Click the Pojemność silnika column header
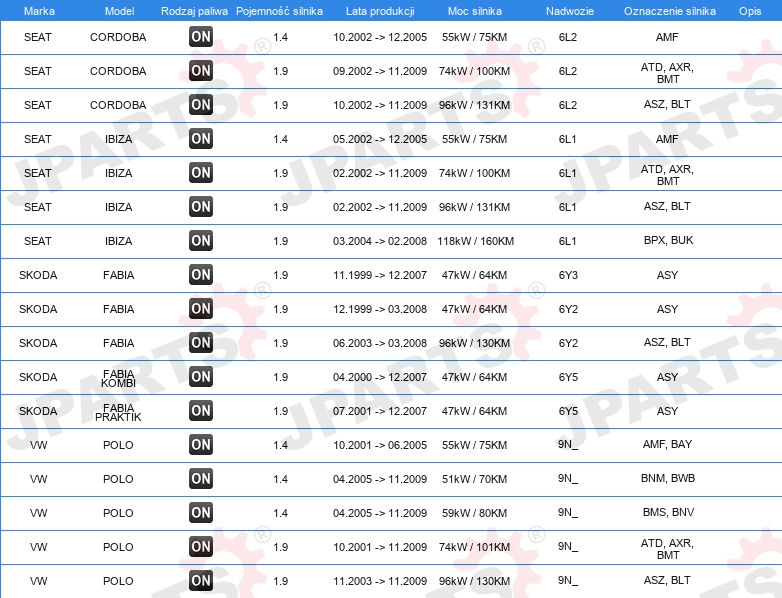782x598 pixels. pyautogui.click(x=279, y=11)
